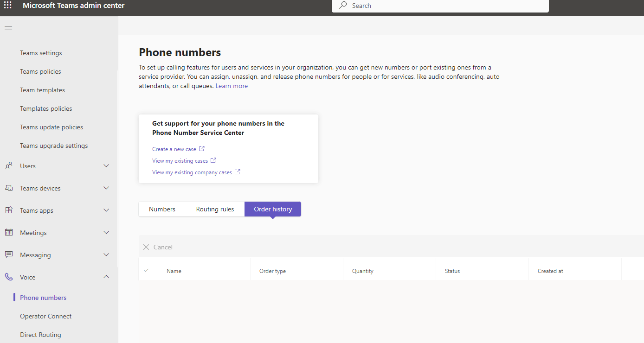Expand the Meetings section
The image size is (644, 343).
pos(106,232)
